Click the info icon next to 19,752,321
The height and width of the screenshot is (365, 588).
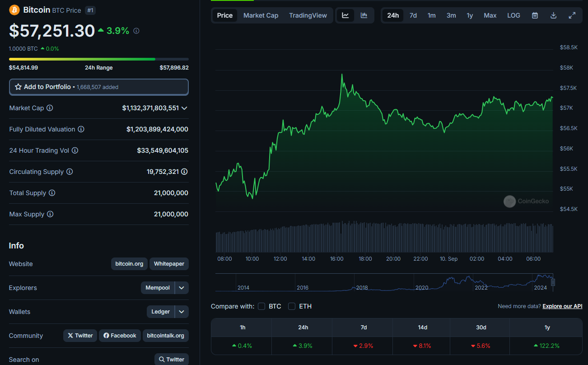click(x=184, y=172)
